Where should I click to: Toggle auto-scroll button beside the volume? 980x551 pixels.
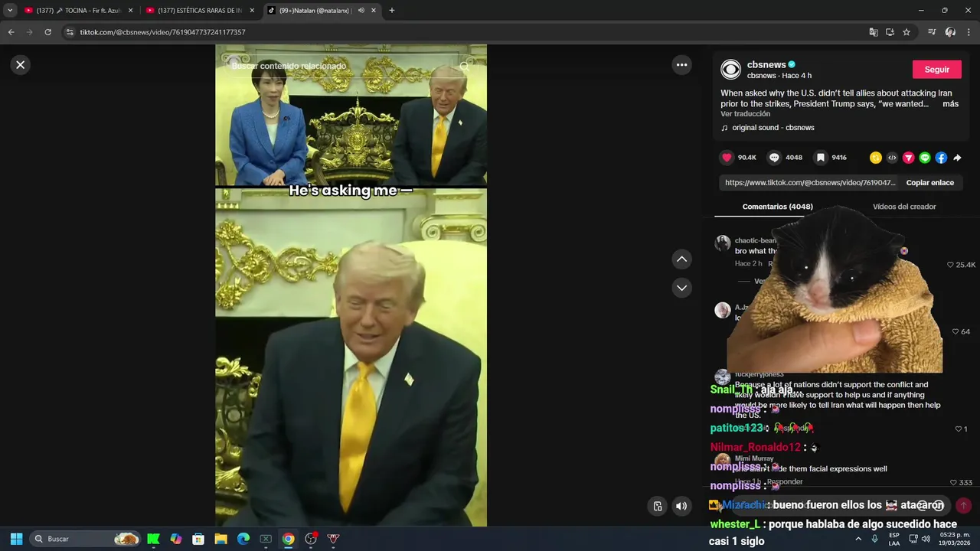658,506
